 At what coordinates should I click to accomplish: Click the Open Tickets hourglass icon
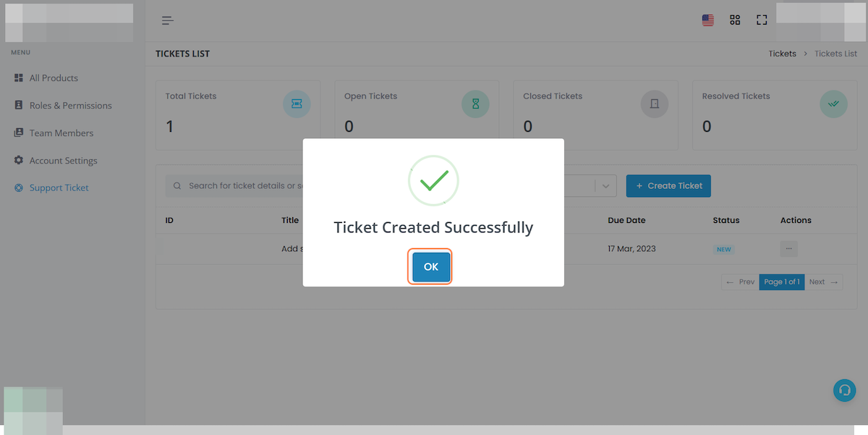click(475, 104)
